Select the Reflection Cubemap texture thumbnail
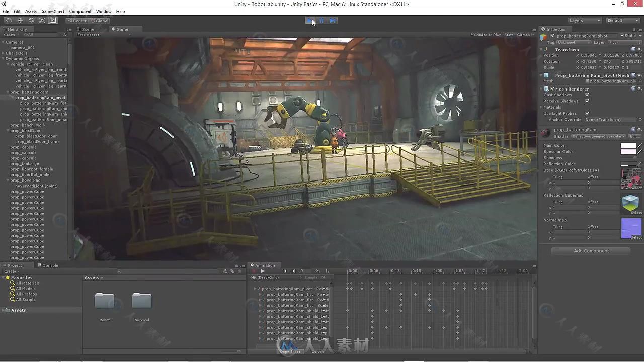The width and height of the screenshot is (644, 362). click(631, 204)
